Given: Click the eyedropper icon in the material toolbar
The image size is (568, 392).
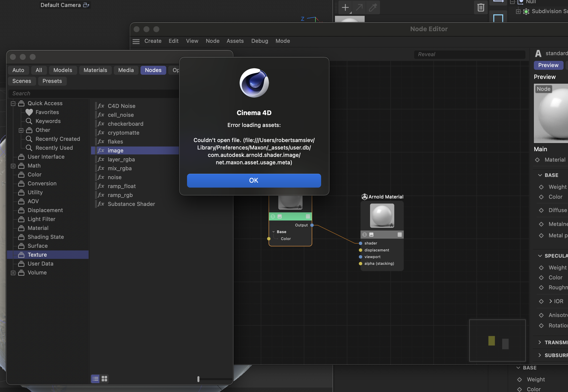Looking at the screenshot, I should pyautogui.click(x=373, y=7).
